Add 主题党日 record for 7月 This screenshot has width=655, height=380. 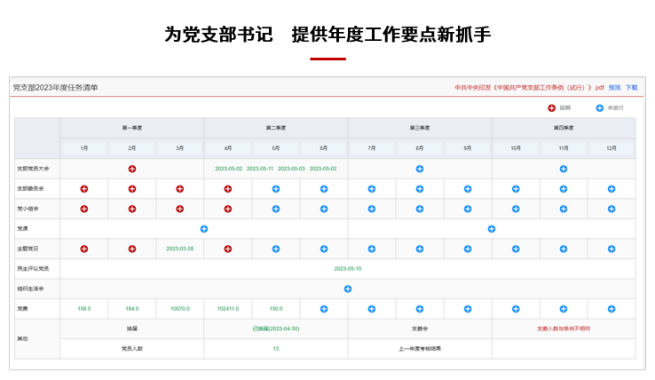372,249
